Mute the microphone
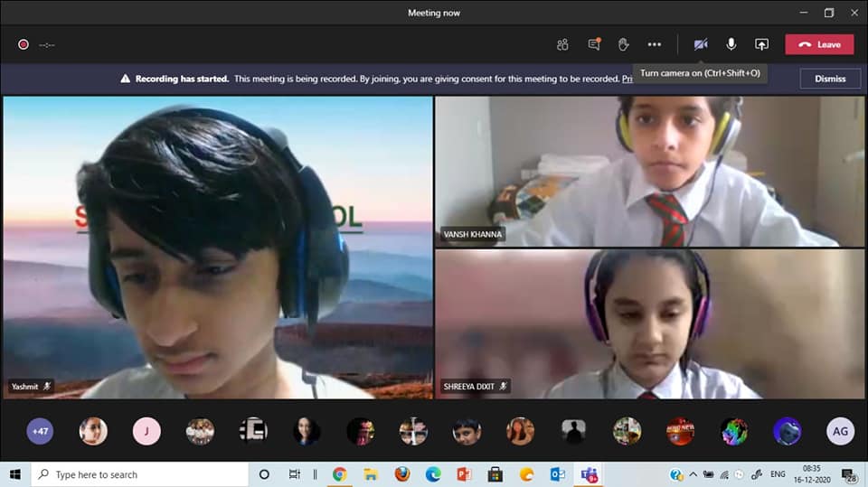The image size is (868, 487). [731, 44]
